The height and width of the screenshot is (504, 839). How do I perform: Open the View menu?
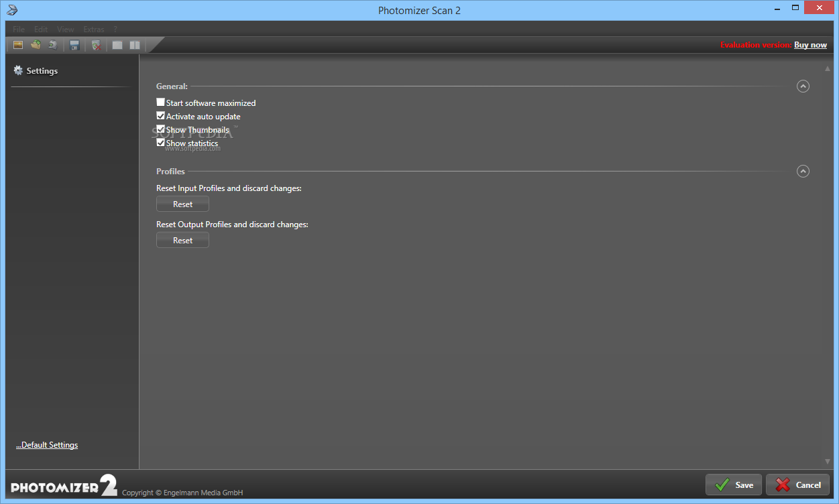click(x=66, y=29)
